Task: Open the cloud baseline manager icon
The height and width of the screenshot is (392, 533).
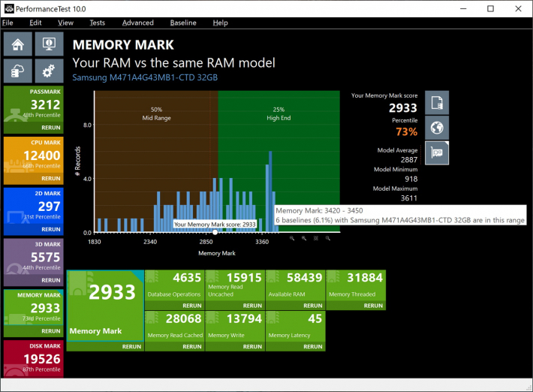Action: tap(17, 71)
